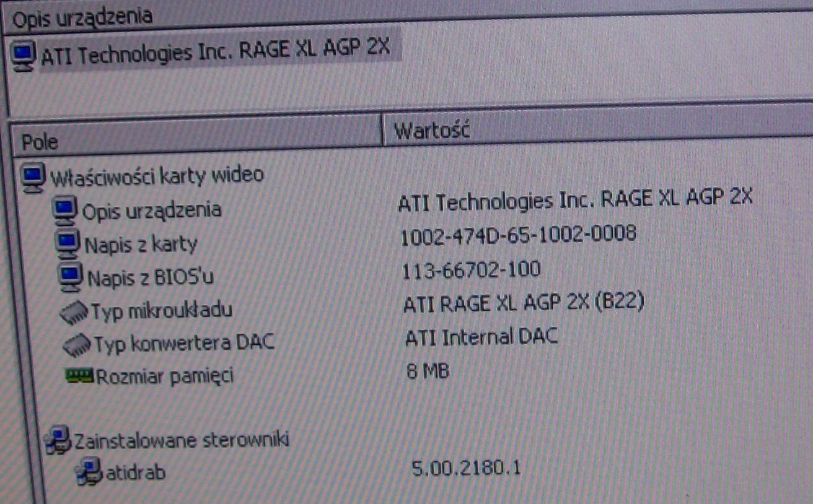Click monitor icon beside top ATI RAGE XL entry
This screenshot has width=813, height=504.
24,56
